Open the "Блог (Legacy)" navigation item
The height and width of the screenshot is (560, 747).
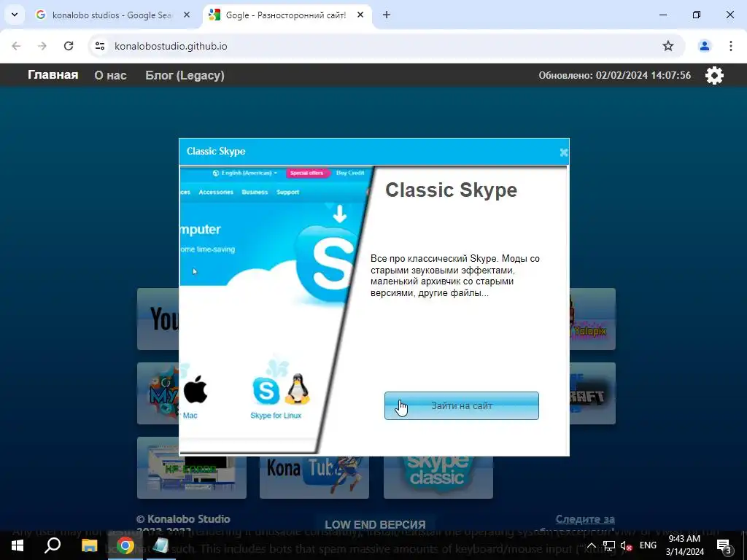pos(185,75)
